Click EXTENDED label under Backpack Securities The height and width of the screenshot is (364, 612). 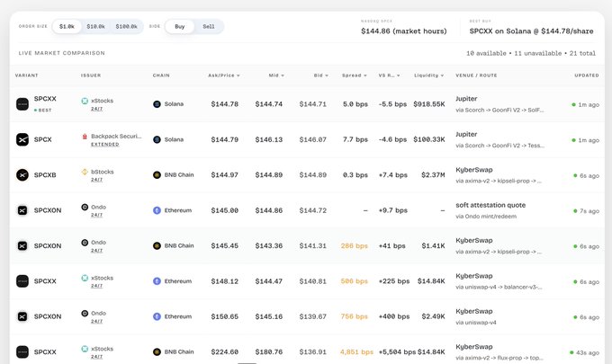(105, 144)
